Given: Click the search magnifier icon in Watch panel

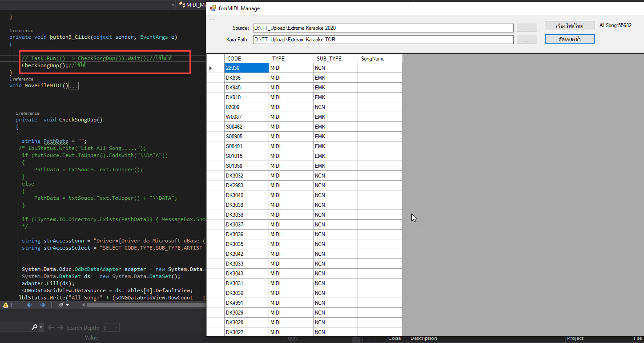Looking at the screenshot, I should tap(35, 327).
